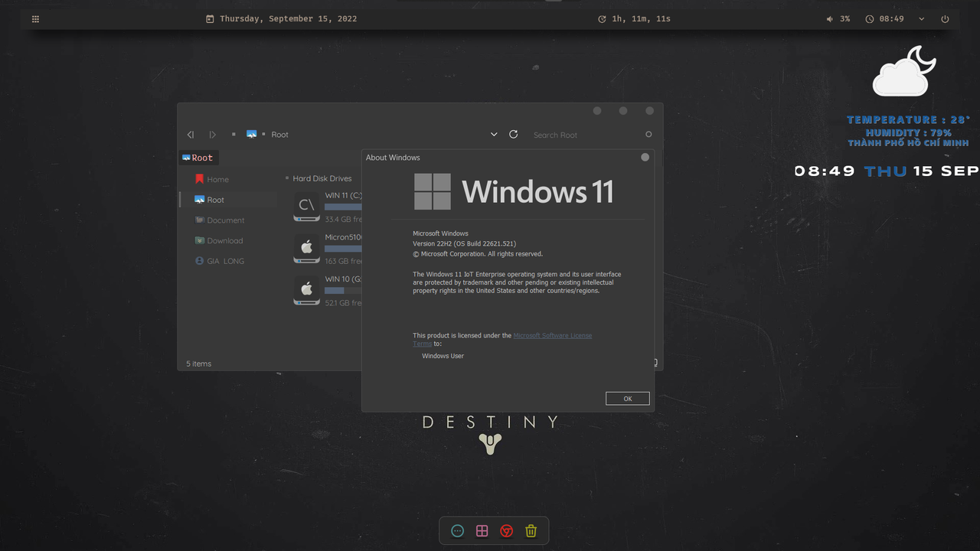The height and width of the screenshot is (551, 980).
Task: Expand the chevron next to the top-bar clock
Action: click(921, 19)
